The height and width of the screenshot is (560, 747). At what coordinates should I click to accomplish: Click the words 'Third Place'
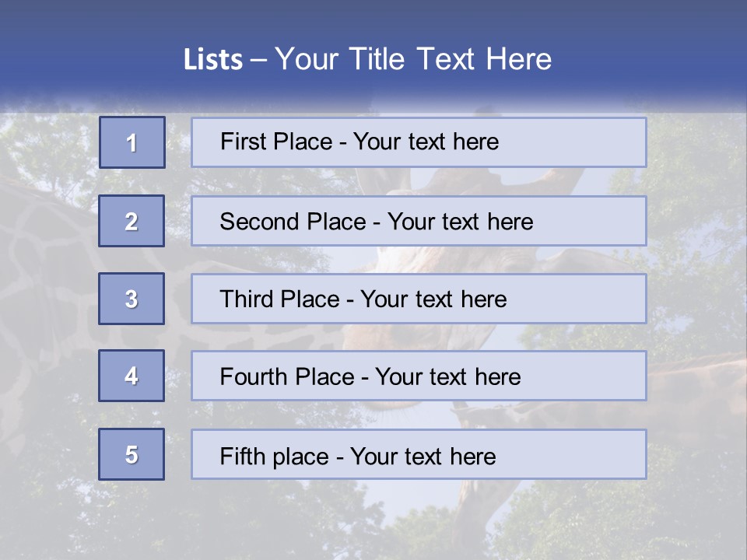click(279, 299)
